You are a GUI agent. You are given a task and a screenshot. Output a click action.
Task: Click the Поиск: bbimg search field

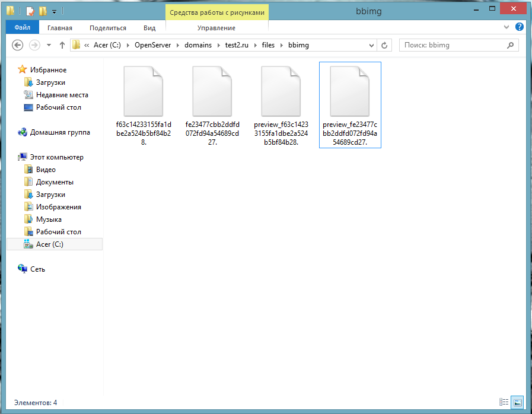[454, 45]
